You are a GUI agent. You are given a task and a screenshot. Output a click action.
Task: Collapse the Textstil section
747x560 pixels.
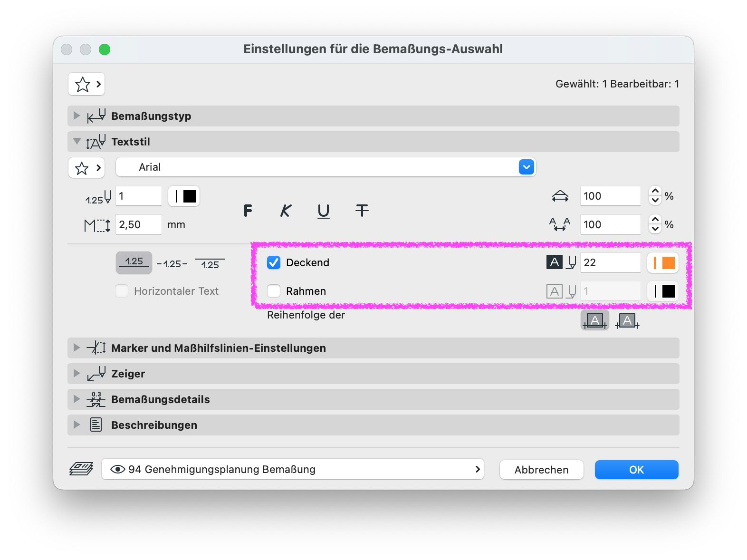tap(77, 141)
